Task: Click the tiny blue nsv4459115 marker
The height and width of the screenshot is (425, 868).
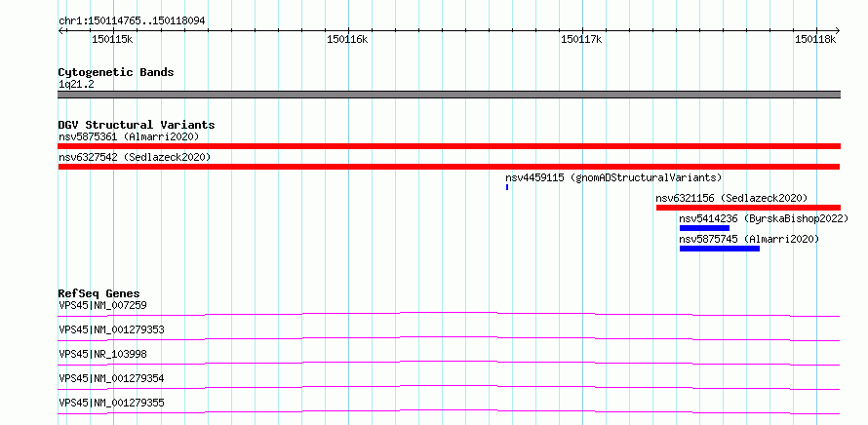Action: (507, 187)
